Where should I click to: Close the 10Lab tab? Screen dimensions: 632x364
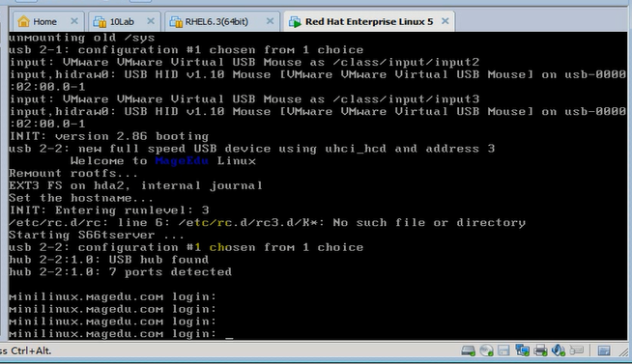click(x=151, y=21)
